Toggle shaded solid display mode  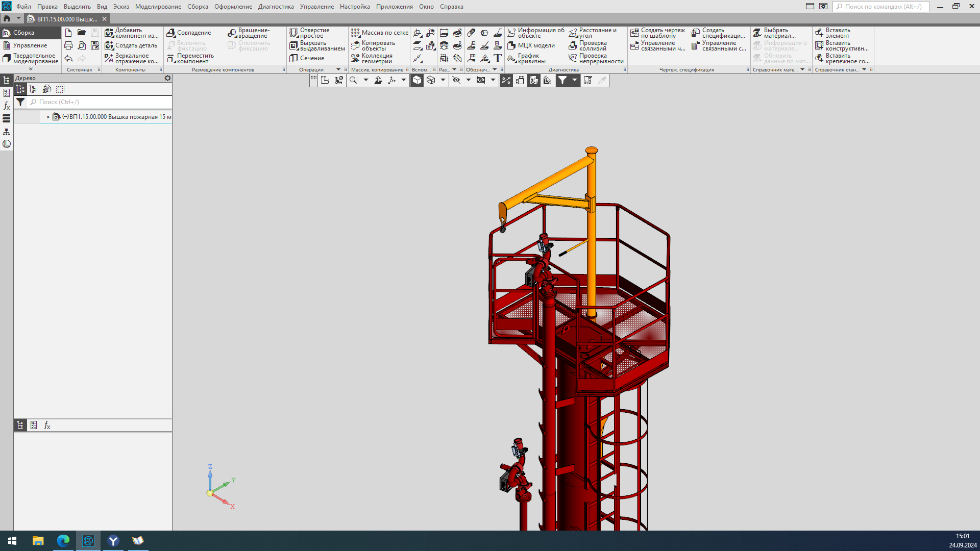417,80
